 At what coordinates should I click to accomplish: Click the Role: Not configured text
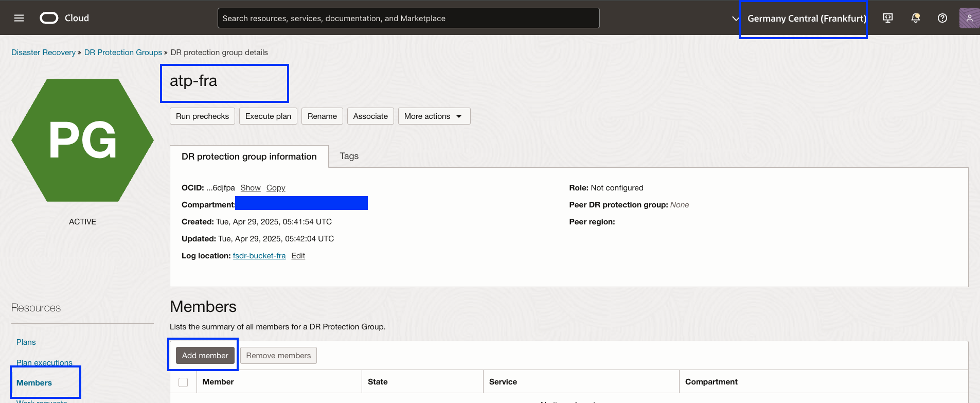click(x=606, y=188)
